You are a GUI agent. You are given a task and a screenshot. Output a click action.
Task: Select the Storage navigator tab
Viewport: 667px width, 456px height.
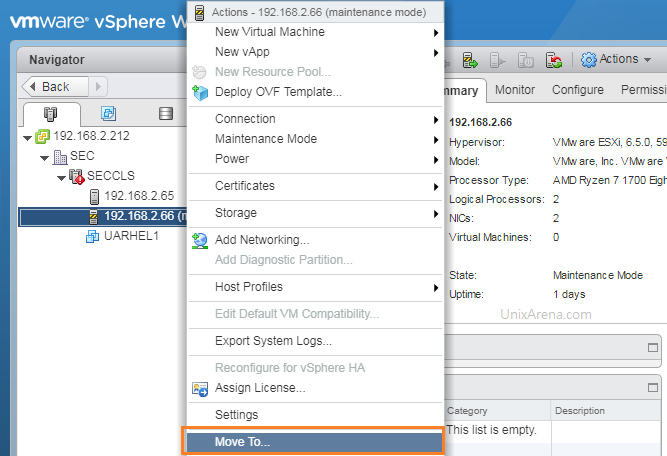pyautogui.click(x=165, y=113)
